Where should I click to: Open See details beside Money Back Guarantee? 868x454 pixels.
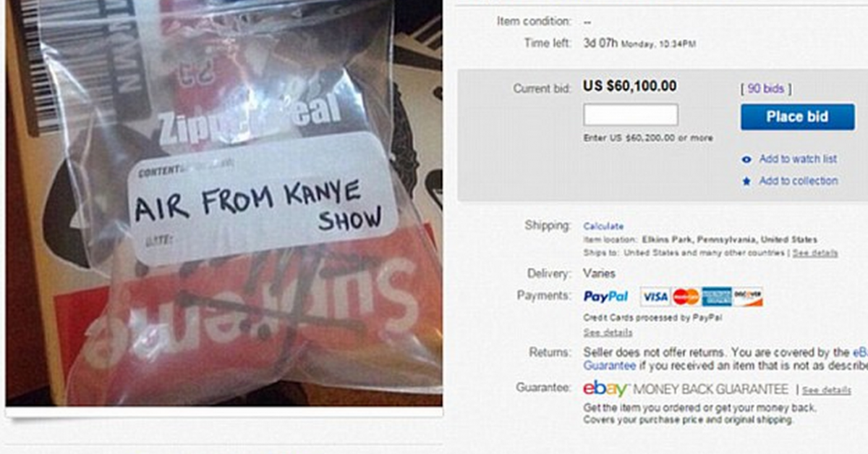coord(826,390)
